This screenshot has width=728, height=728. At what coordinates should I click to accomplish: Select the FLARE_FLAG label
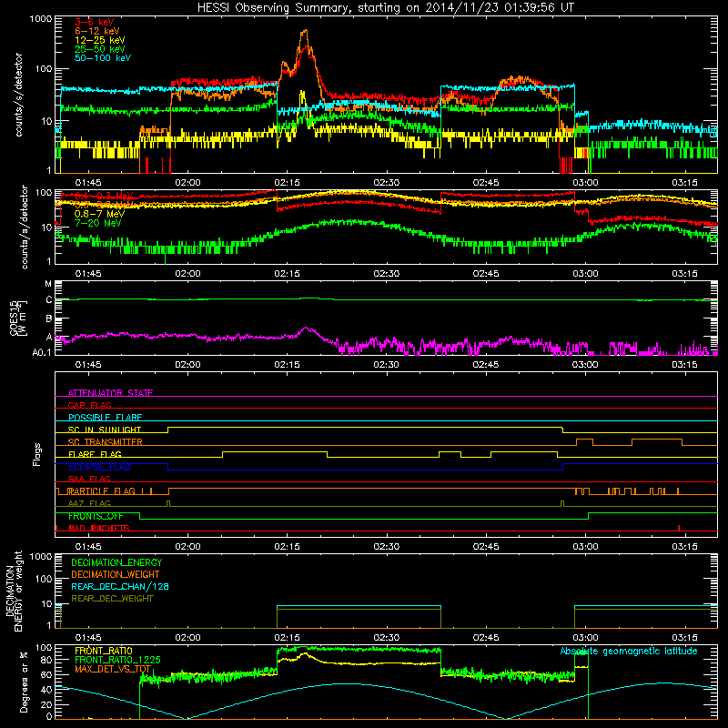pyautogui.click(x=95, y=454)
